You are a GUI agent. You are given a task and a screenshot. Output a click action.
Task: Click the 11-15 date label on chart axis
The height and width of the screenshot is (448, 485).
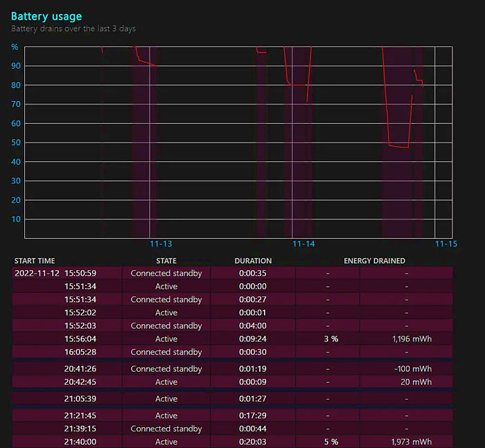446,244
